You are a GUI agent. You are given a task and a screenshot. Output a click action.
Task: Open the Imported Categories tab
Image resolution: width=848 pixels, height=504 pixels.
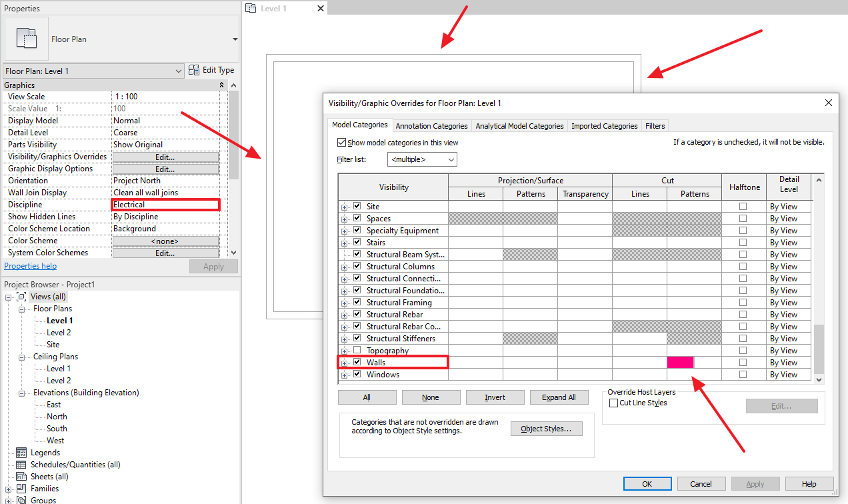pos(605,126)
